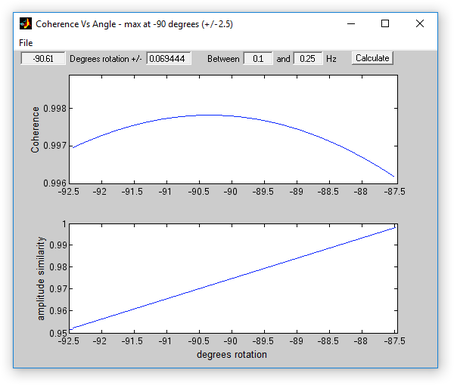Click the window title text Coherence Vs Angle
This screenshot has width=454, height=385.
point(76,24)
